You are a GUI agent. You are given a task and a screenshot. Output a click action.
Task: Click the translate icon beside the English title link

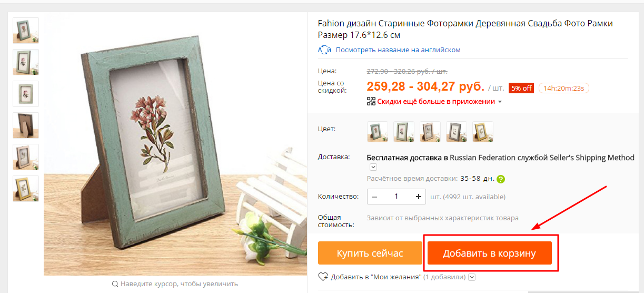(324, 50)
